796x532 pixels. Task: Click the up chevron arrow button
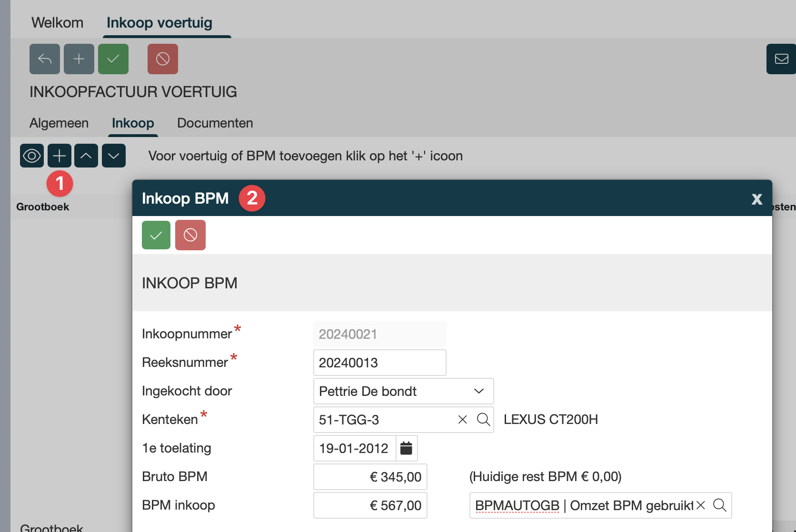pos(86,156)
